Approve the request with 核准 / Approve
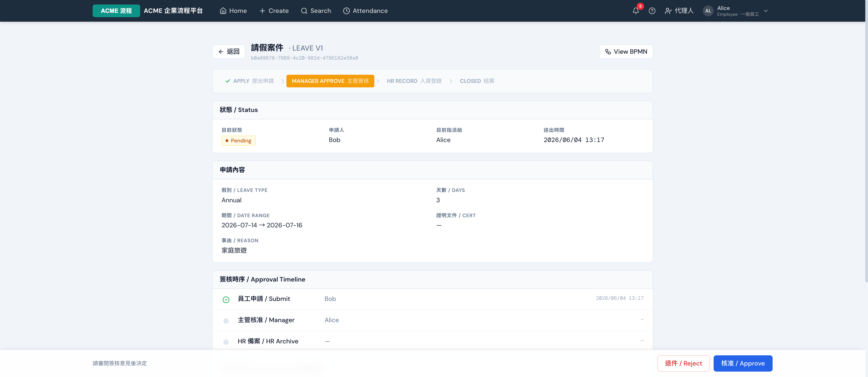This screenshot has width=868, height=377. pos(743,363)
